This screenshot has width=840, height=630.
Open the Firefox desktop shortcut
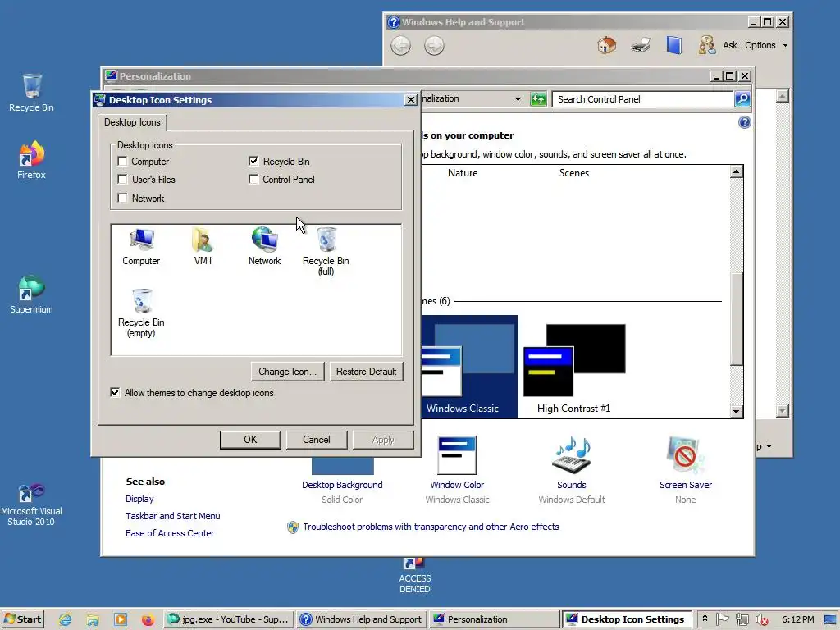pos(31,160)
